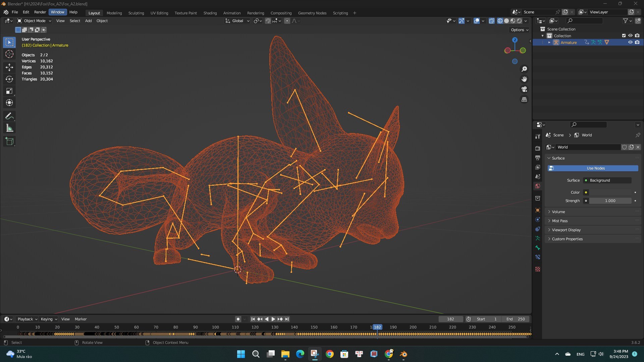Open the Texture properties tab
This screenshot has width=644, height=362.
pos(538,269)
